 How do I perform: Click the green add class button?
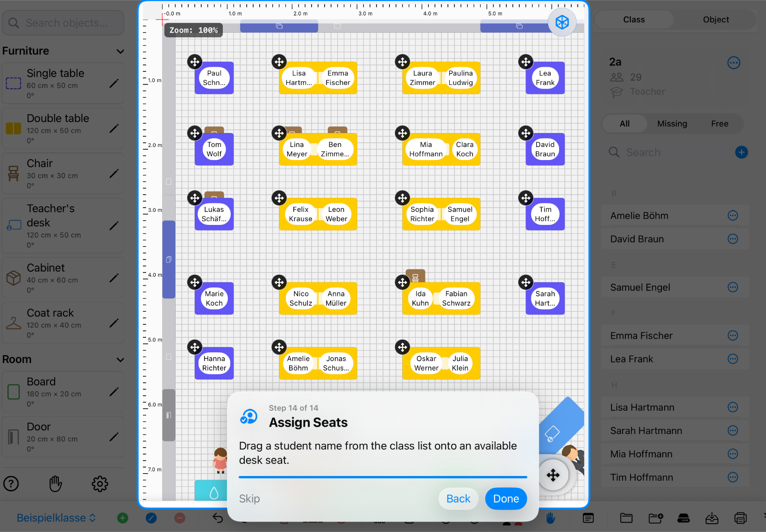pos(123,518)
